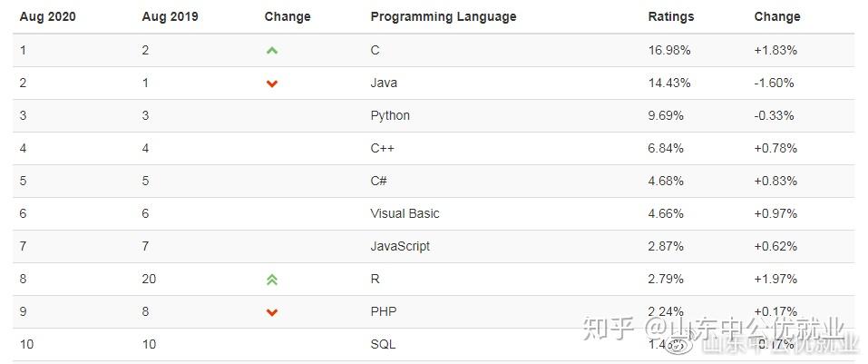Click the double green arrow in R row
The height and width of the screenshot is (364, 868).
[x=272, y=280]
